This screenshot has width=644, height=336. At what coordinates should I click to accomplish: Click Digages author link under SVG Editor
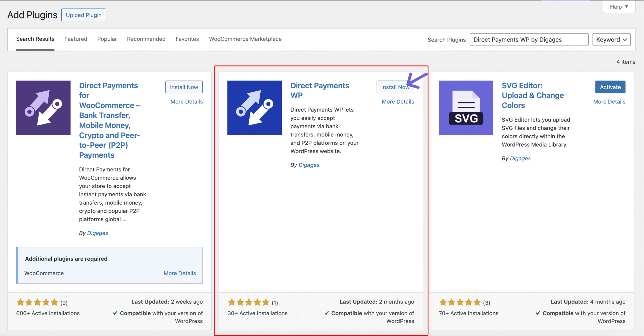(520, 159)
